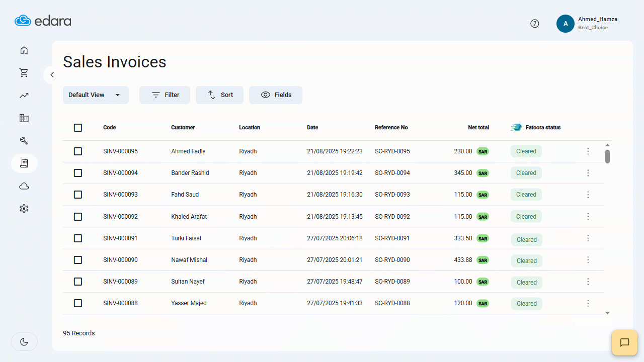Screen dimensions: 644x362
Task: Open the trending chart sidebar icon
Action: 24,96
